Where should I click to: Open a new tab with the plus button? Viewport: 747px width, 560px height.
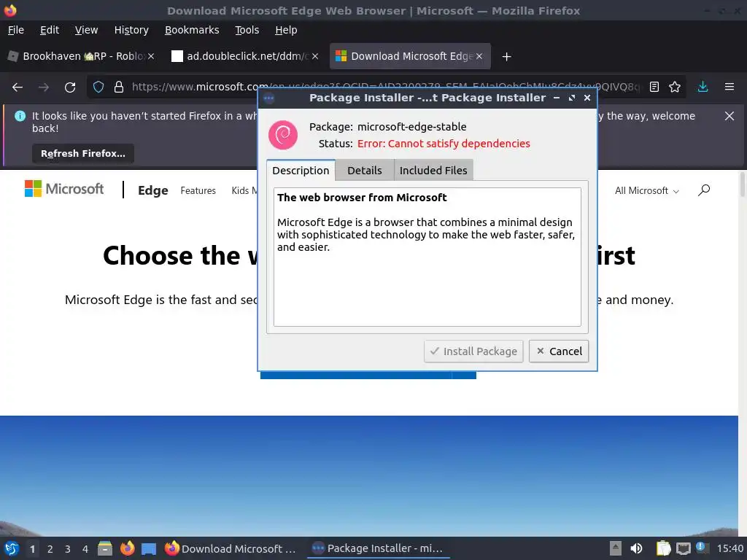click(x=506, y=57)
